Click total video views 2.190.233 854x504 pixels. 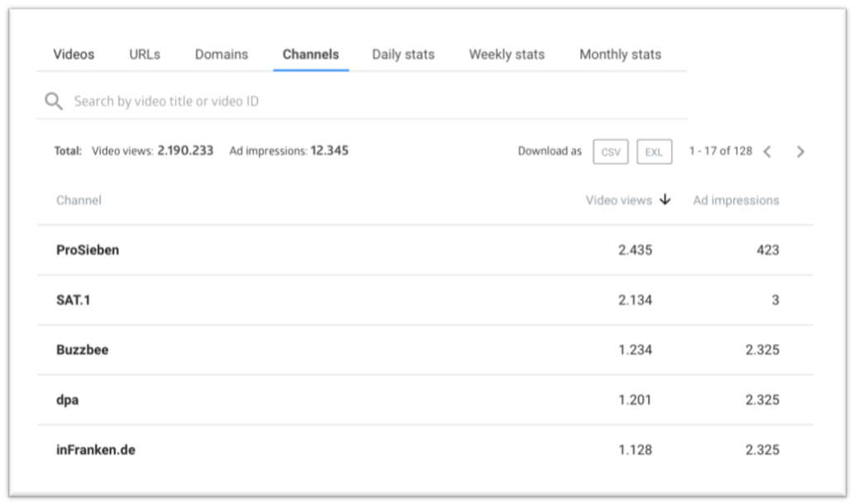click(x=185, y=150)
